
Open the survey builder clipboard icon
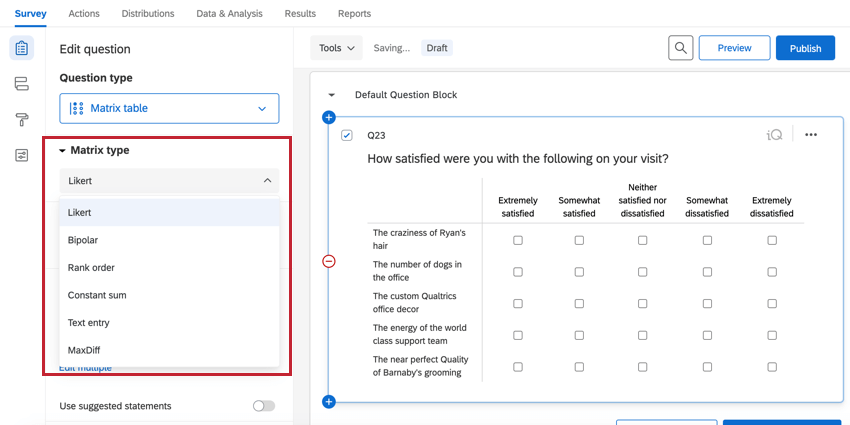[22, 48]
